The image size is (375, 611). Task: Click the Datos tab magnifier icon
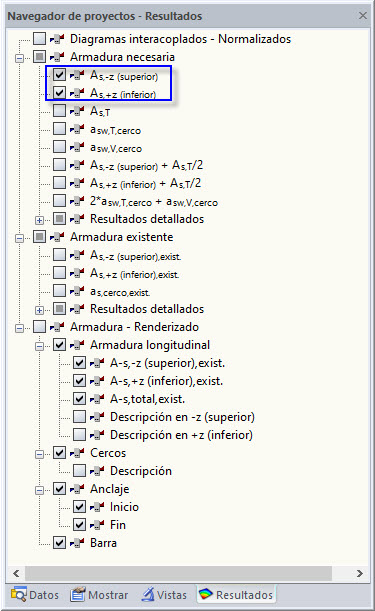tap(19, 594)
